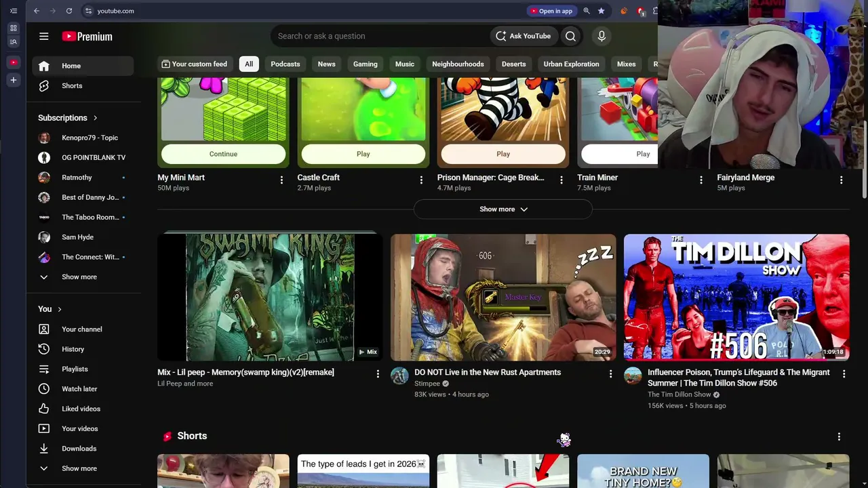This screenshot has height=488, width=868.
Task: Open the Subscriptions section chevron heading
Action: tap(68, 118)
